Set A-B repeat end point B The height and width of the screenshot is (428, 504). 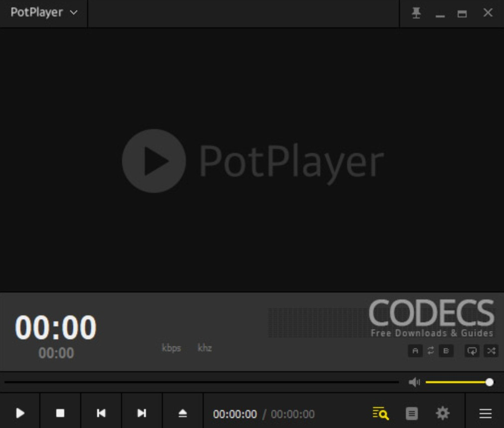(446, 351)
